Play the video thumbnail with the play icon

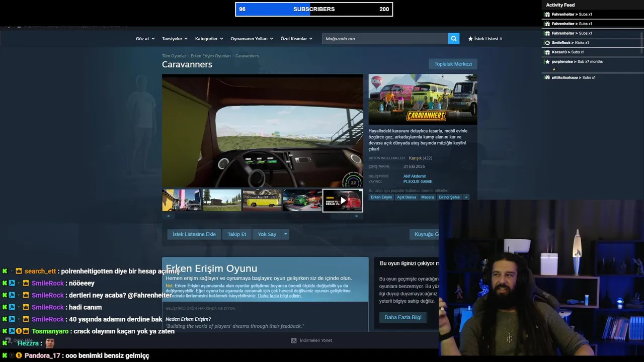[x=343, y=201]
